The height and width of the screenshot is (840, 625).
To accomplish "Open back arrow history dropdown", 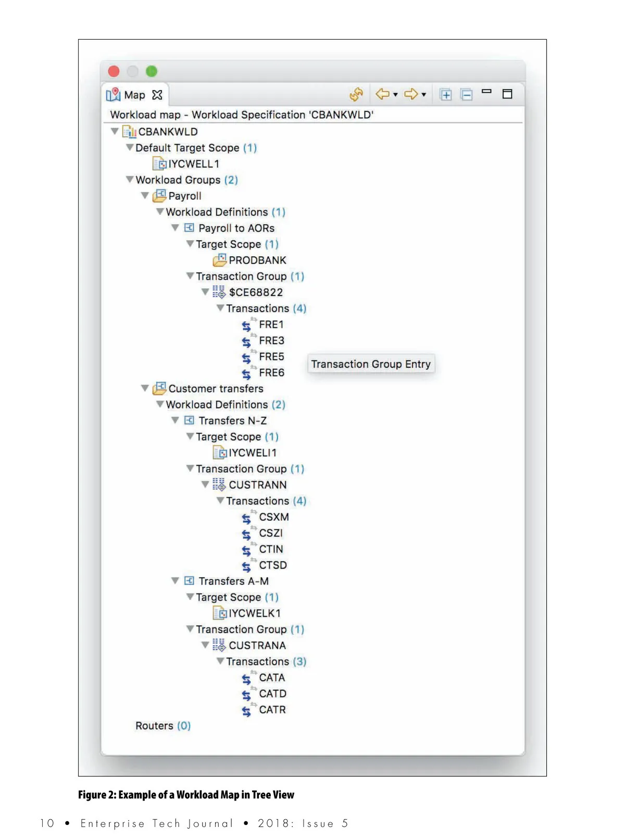I will [396, 95].
